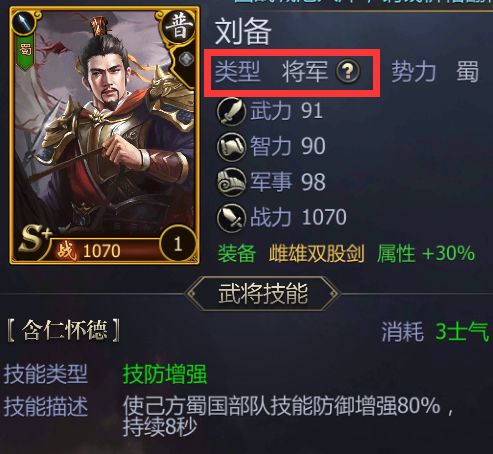Click the Liu Bei character portrait
The width and height of the screenshot is (493, 454).
(105, 127)
